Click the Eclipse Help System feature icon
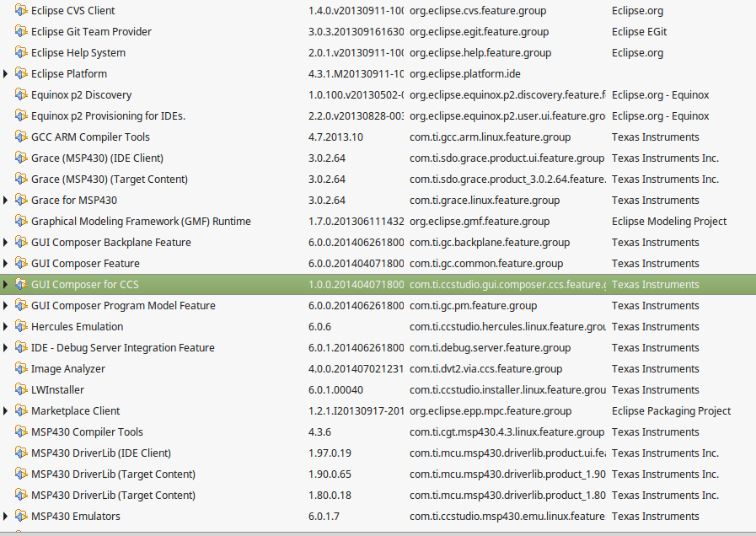The image size is (756, 536). pyautogui.click(x=21, y=52)
